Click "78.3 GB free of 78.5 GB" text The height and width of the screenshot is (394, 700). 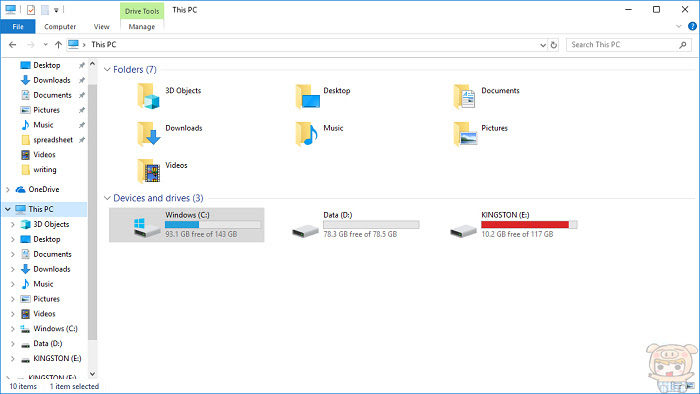pyautogui.click(x=360, y=234)
